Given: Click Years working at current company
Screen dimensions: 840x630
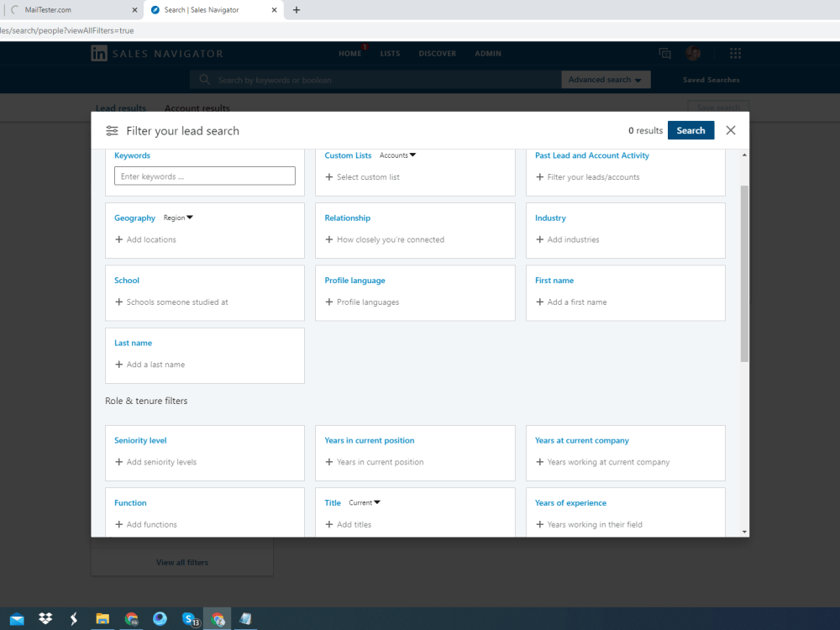Looking at the screenshot, I should [608, 462].
